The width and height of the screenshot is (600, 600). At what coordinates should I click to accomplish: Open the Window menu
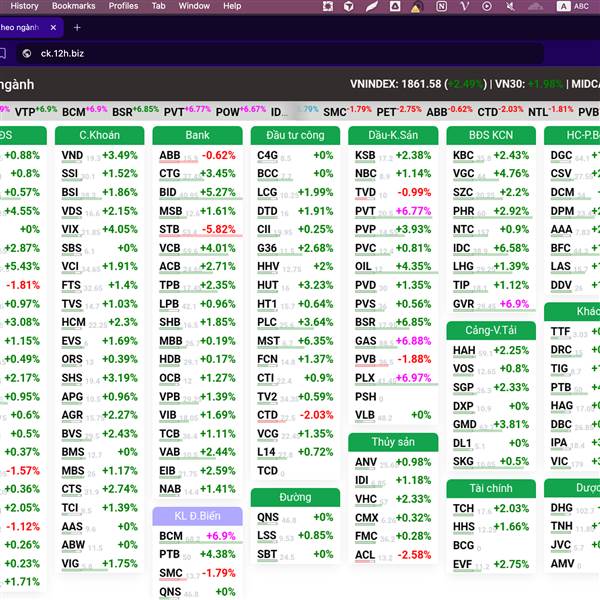[194, 6]
